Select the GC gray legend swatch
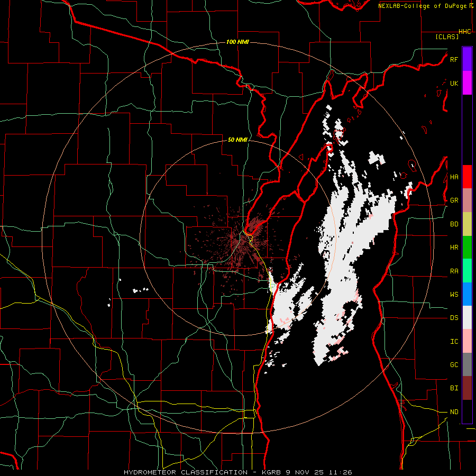Viewport: 476px width, 476px height. (467, 364)
